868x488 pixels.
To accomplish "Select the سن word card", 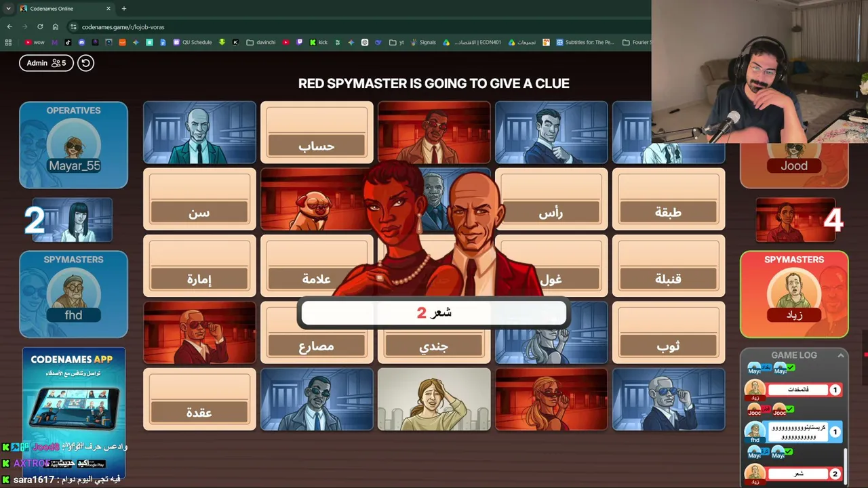I will [x=199, y=199].
